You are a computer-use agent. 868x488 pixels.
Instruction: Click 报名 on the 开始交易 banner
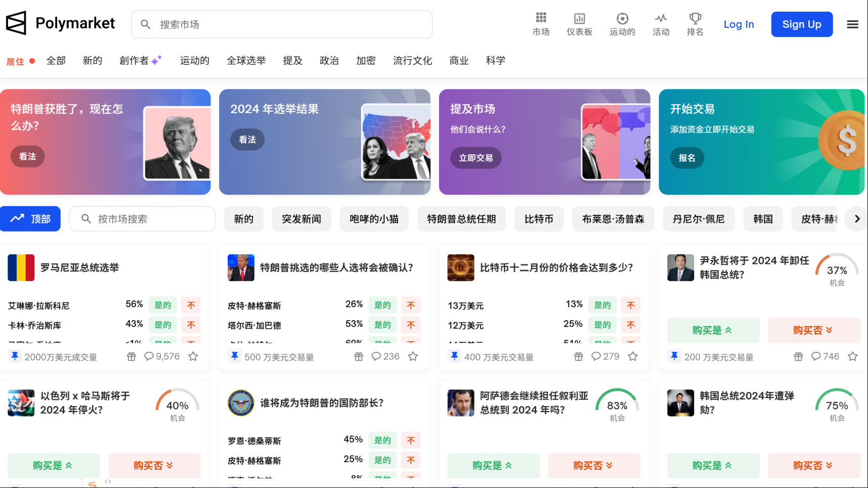pyautogui.click(x=686, y=158)
